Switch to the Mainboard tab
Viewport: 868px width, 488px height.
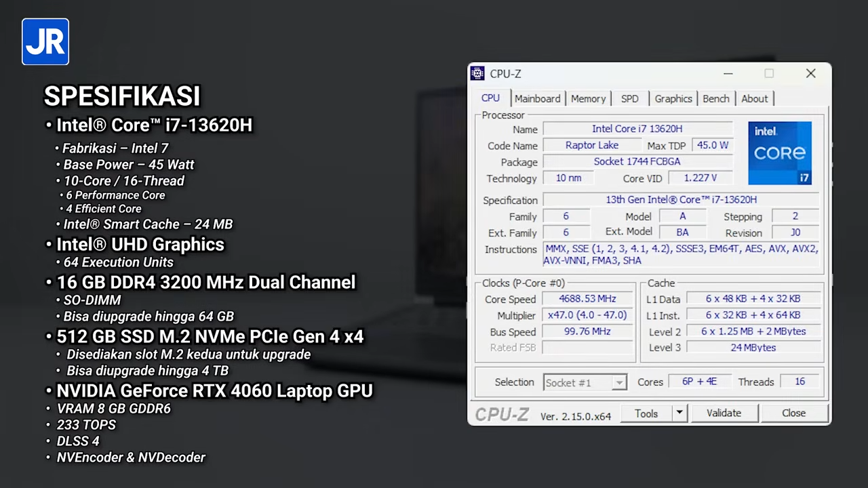(x=537, y=98)
